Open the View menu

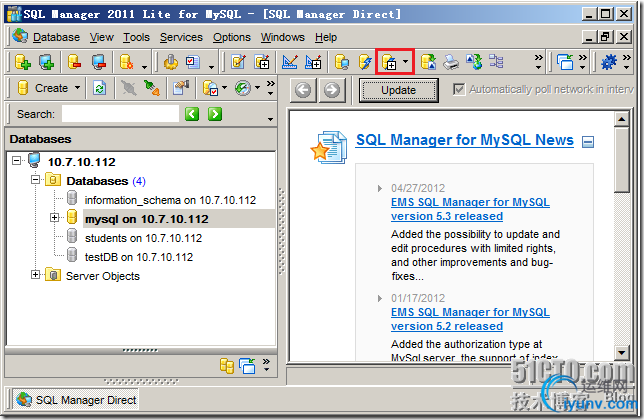(x=101, y=37)
